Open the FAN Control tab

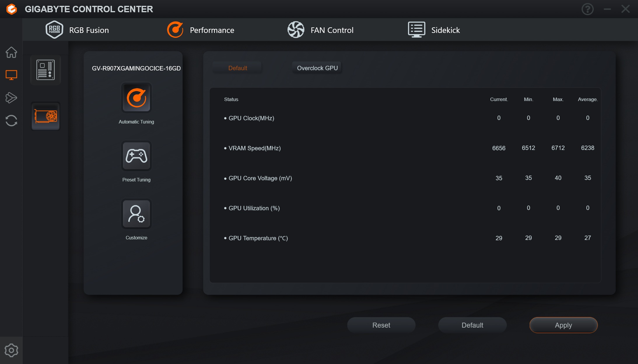click(320, 30)
